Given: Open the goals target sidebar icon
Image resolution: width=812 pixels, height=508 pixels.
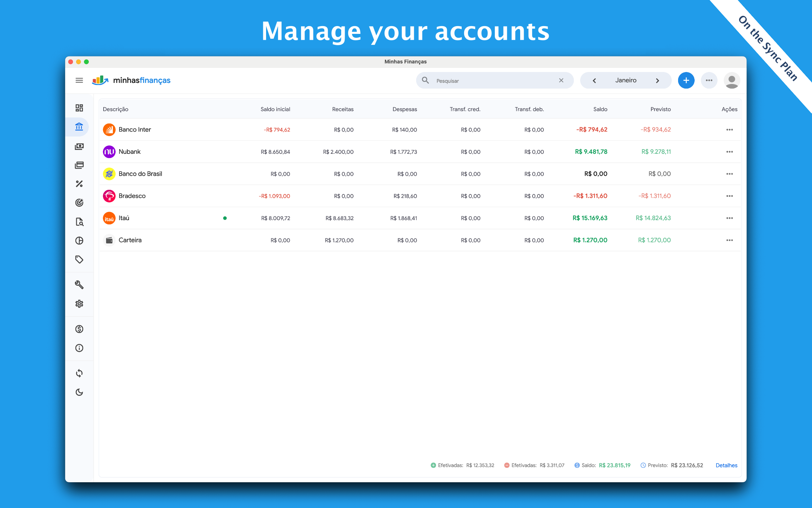Looking at the screenshot, I should (x=79, y=202).
